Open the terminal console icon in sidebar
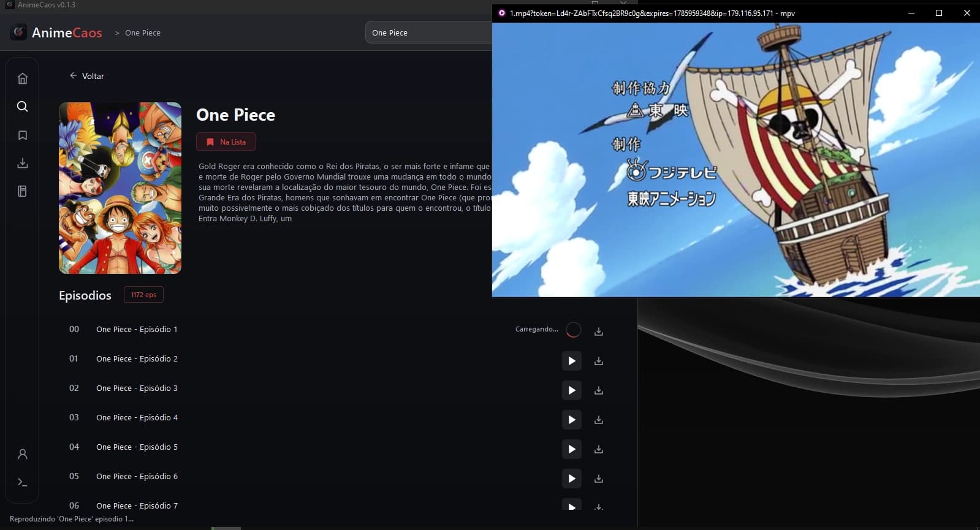The height and width of the screenshot is (530, 980). coord(23,482)
